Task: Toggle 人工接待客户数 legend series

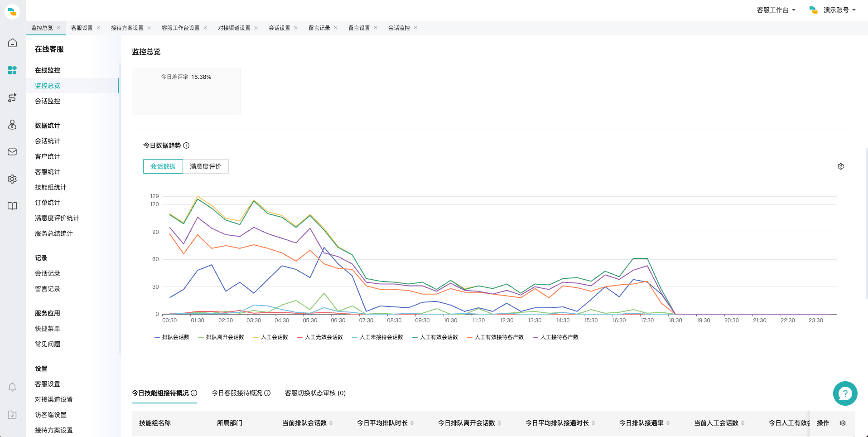Action: tap(555, 337)
